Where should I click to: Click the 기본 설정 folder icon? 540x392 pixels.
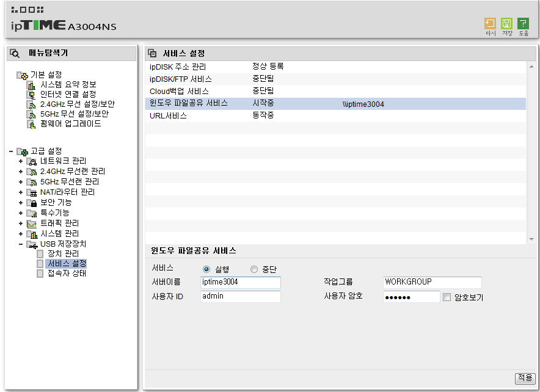[x=23, y=75]
